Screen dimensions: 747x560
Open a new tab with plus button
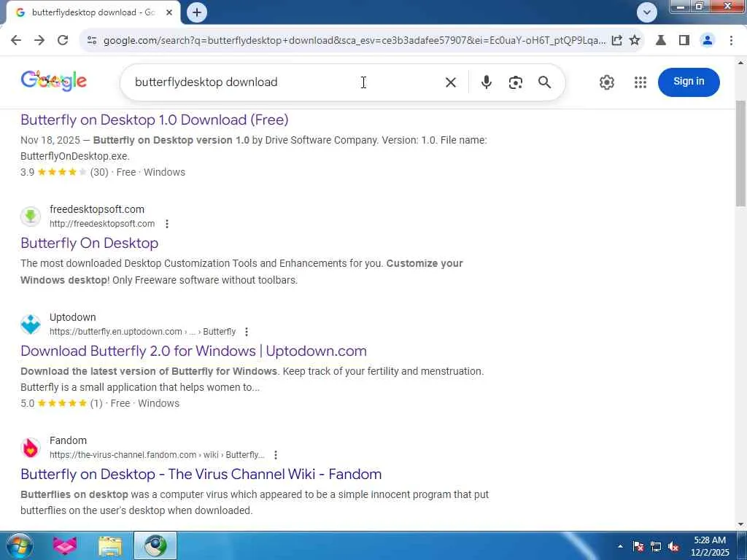197,12
